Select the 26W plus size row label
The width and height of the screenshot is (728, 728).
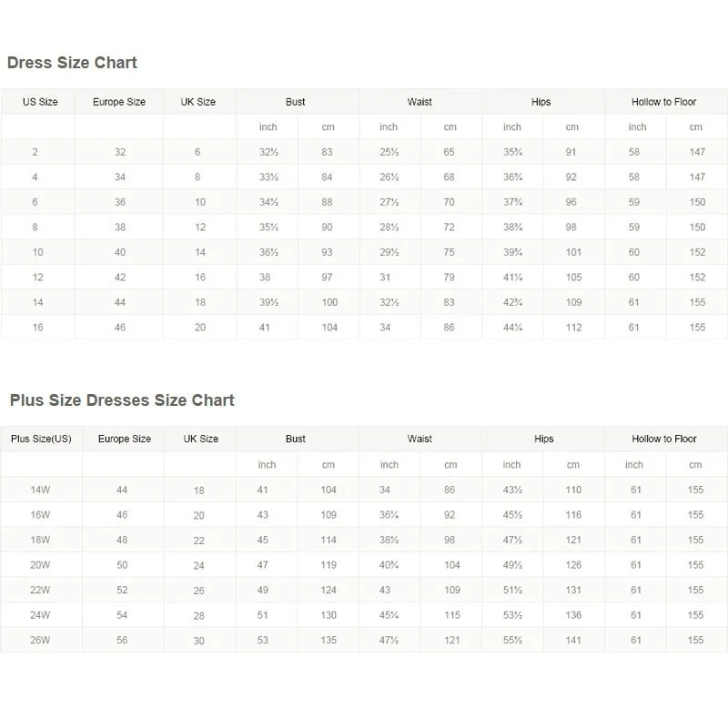[x=40, y=641]
